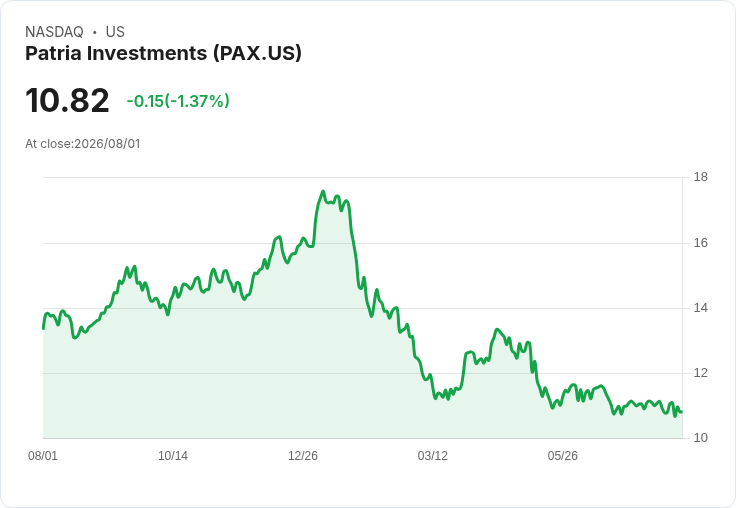Screen dimensions: 736x508
Task: Click the 05/26 x-axis date label
Action: tap(562, 455)
